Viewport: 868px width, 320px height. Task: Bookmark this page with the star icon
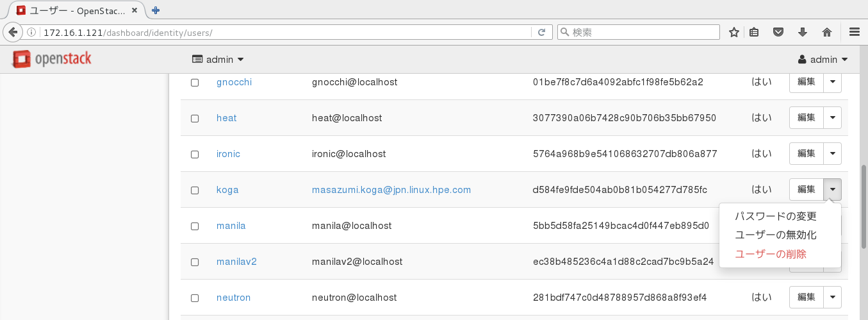(734, 32)
